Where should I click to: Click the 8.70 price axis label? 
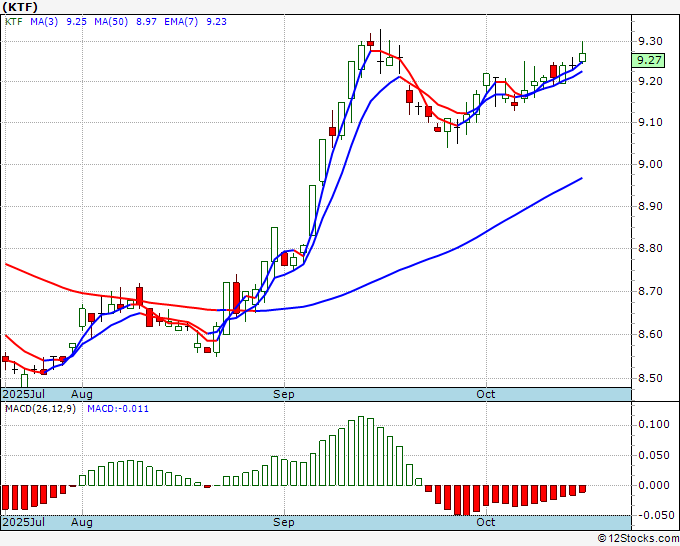coord(651,291)
